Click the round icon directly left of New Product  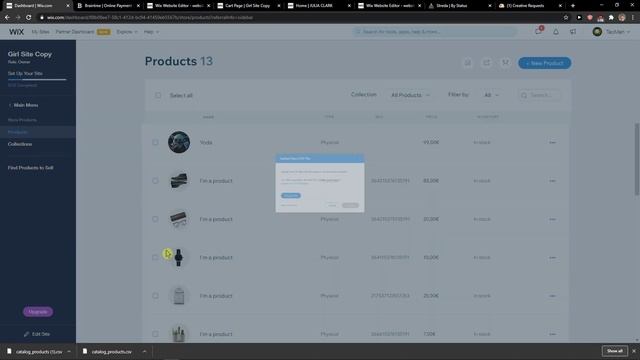(505, 63)
